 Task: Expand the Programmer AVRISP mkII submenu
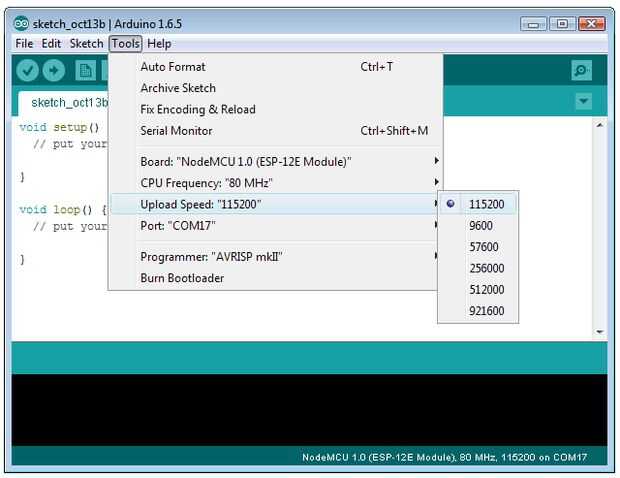click(x=276, y=257)
